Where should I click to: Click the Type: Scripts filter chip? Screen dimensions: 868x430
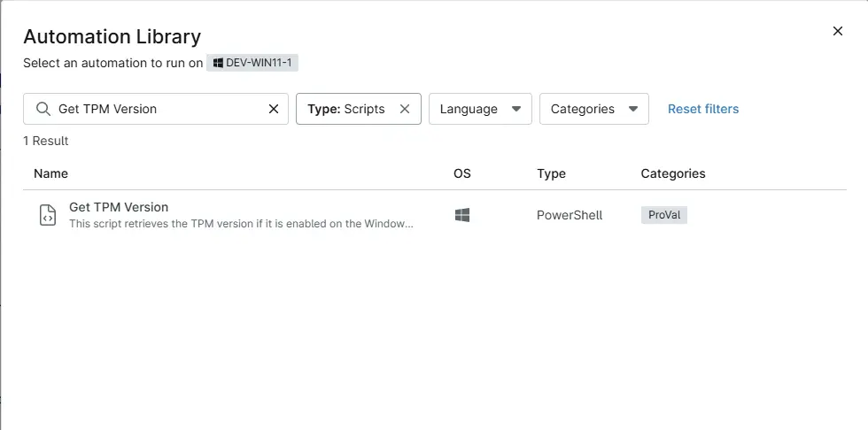346,109
